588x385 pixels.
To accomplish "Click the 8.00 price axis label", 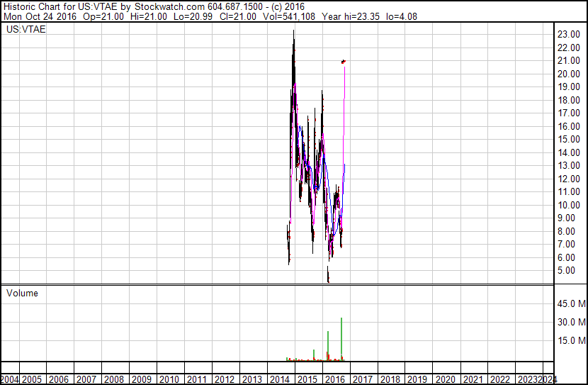I will 566,231.
